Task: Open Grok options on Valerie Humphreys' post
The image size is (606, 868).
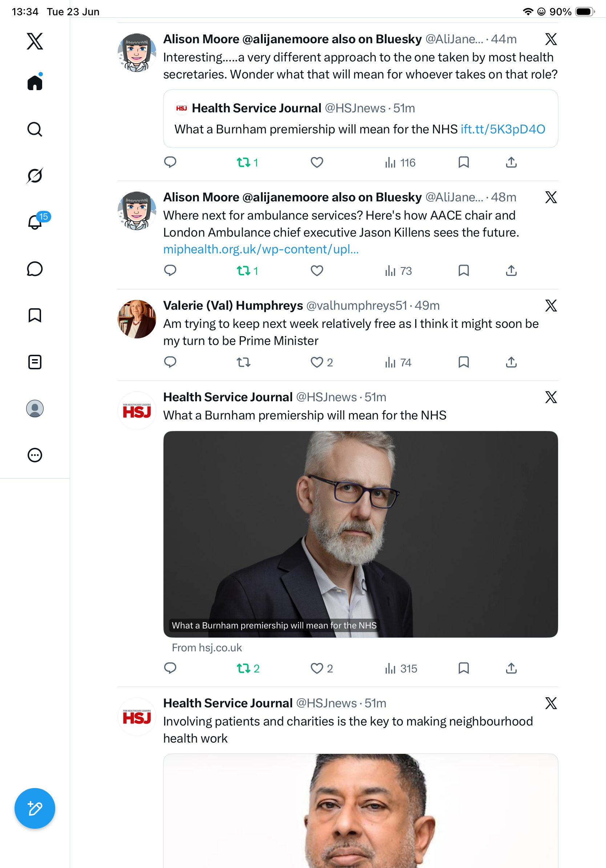Action: (x=551, y=305)
